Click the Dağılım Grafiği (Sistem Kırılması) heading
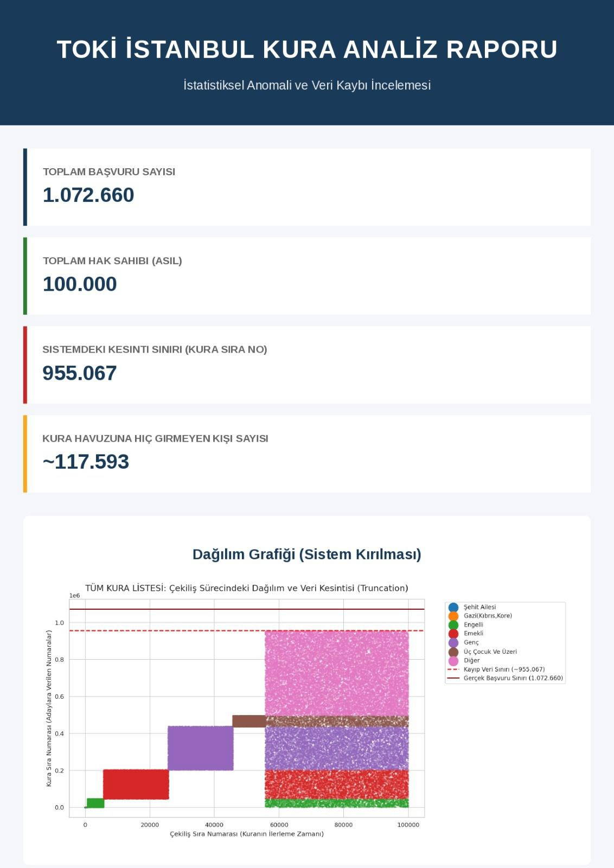This screenshot has width=614, height=868. [x=307, y=554]
